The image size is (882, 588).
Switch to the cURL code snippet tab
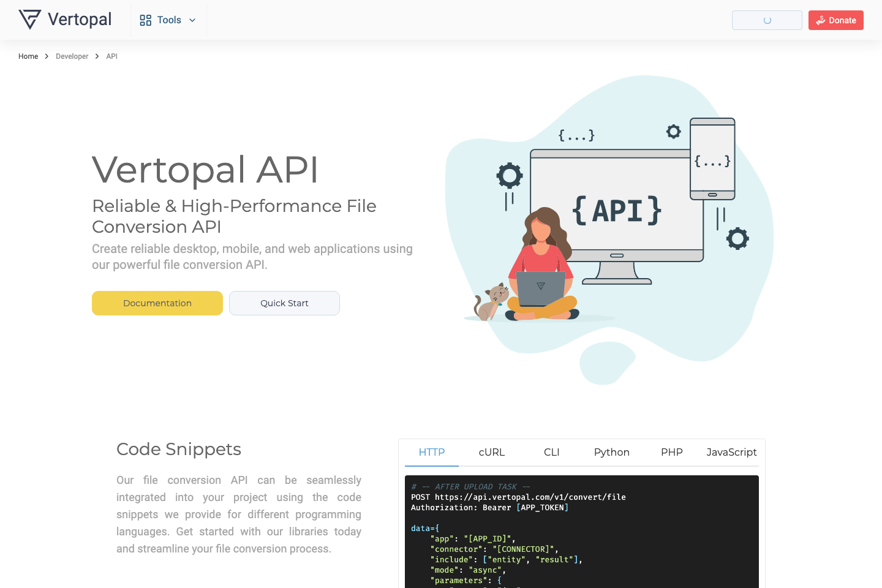coord(492,452)
